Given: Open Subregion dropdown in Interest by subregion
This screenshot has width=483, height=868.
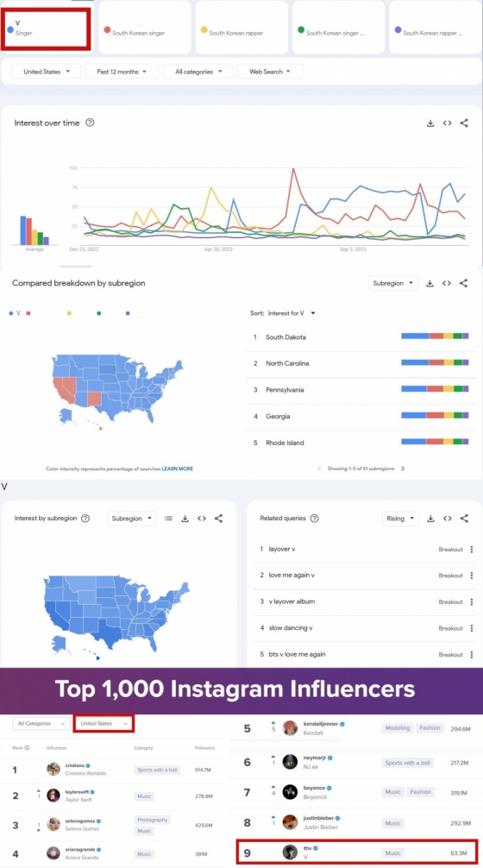Looking at the screenshot, I should click(132, 519).
